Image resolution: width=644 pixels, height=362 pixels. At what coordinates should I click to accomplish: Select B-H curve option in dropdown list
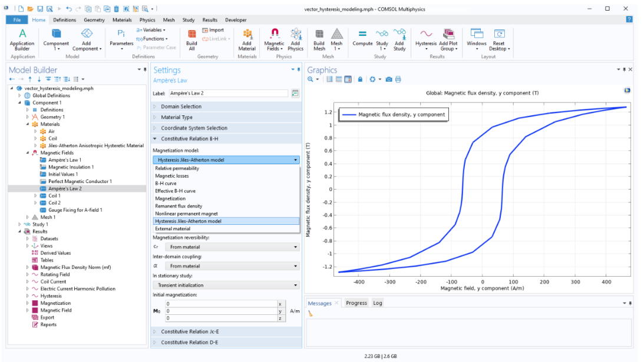(x=226, y=184)
